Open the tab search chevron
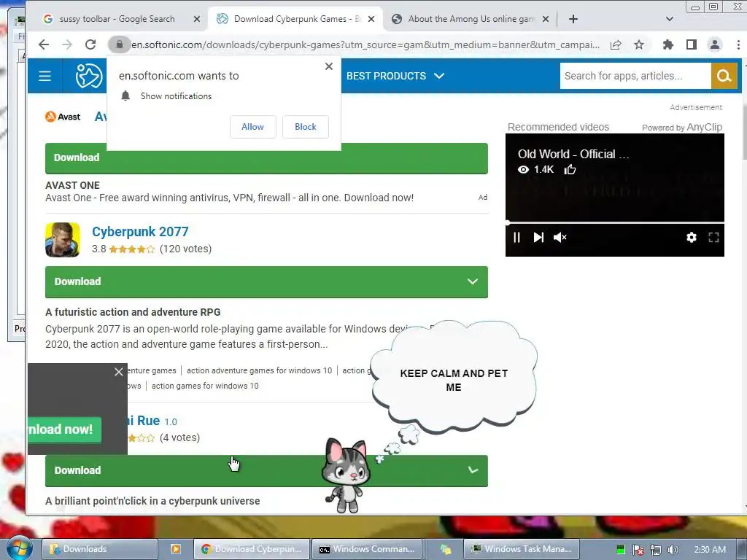The width and height of the screenshot is (747, 560). [670, 19]
